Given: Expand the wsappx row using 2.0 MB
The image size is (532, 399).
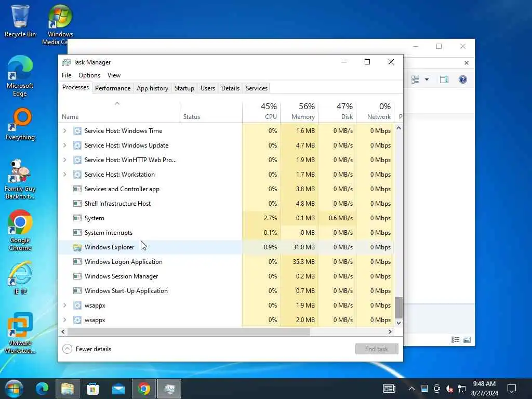Looking at the screenshot, I should click(65, 320).
